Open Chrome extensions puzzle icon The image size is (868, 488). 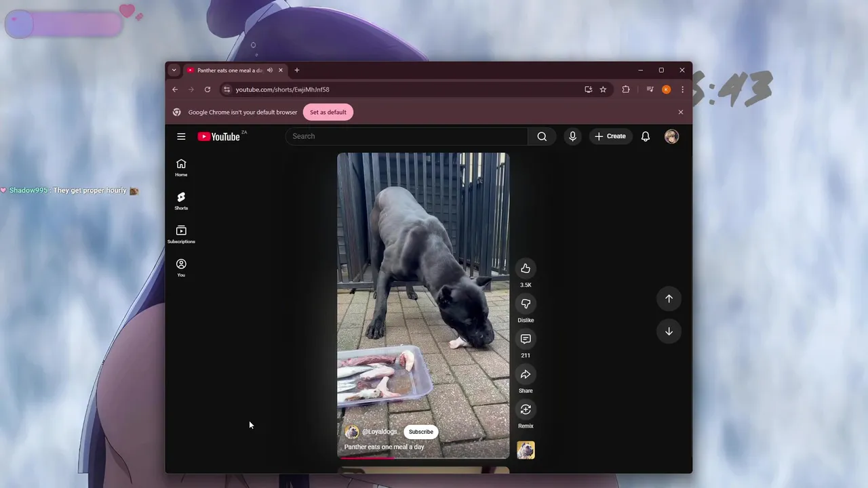tap(626, 89)
